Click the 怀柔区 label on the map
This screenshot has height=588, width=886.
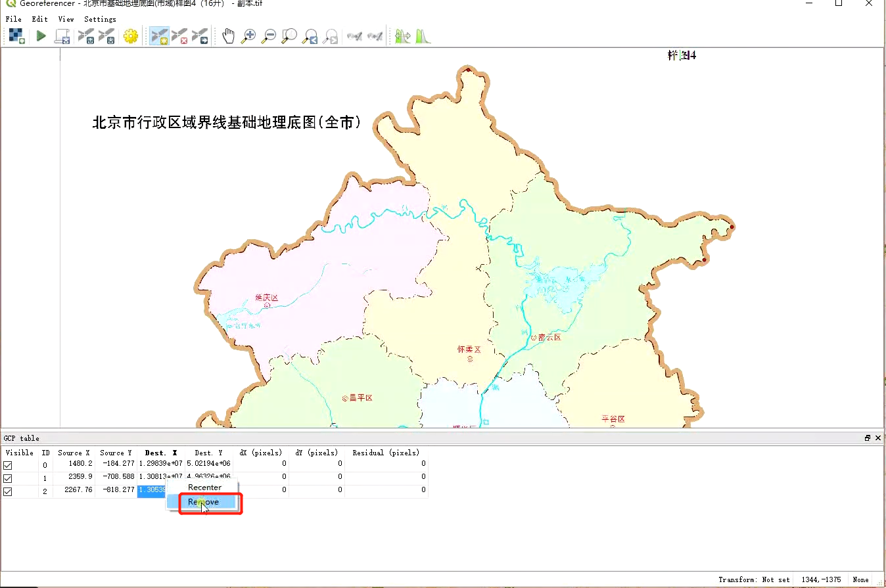[x=469, y=350]
